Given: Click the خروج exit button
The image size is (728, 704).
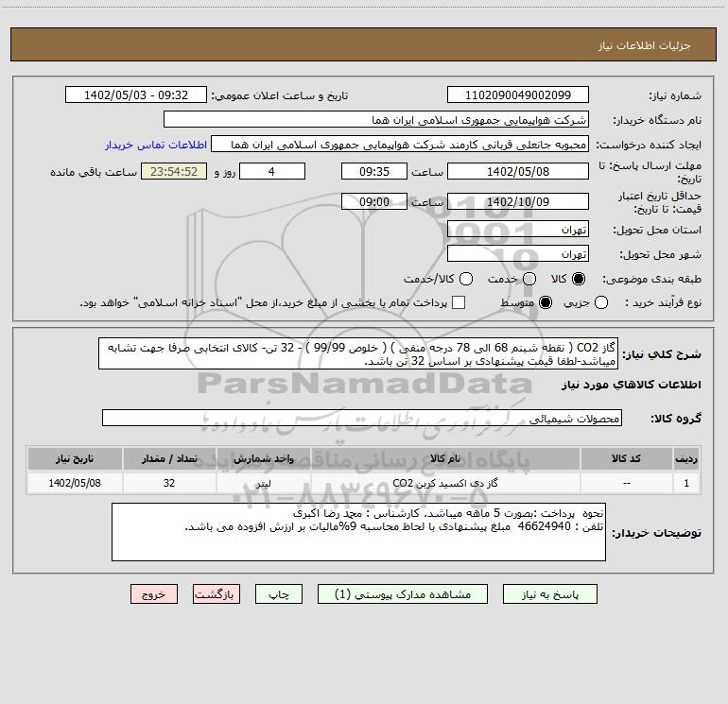Looking at the screenshot, I should tap(154, 594).
